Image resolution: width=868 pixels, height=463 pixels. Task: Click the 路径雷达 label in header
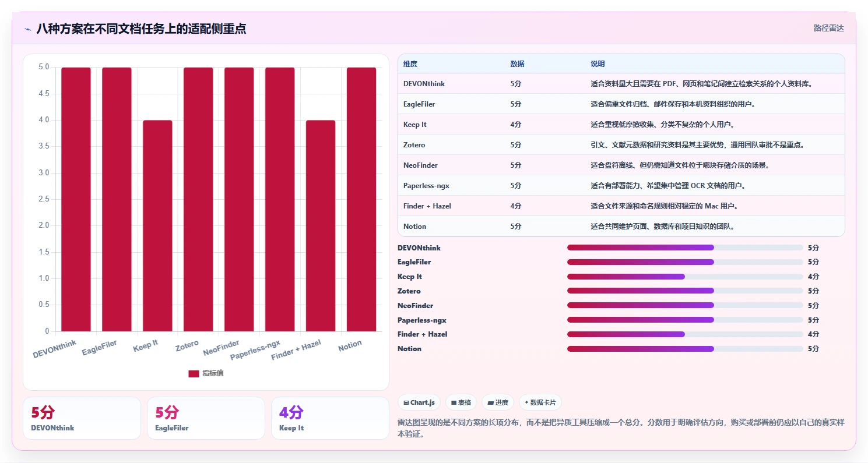[828, 28]
